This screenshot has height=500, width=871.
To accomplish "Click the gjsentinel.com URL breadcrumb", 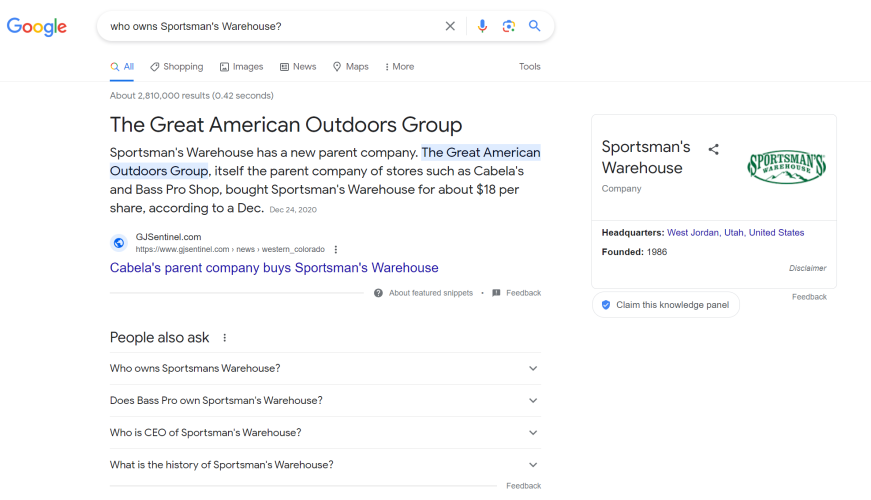I will [230, 249].
